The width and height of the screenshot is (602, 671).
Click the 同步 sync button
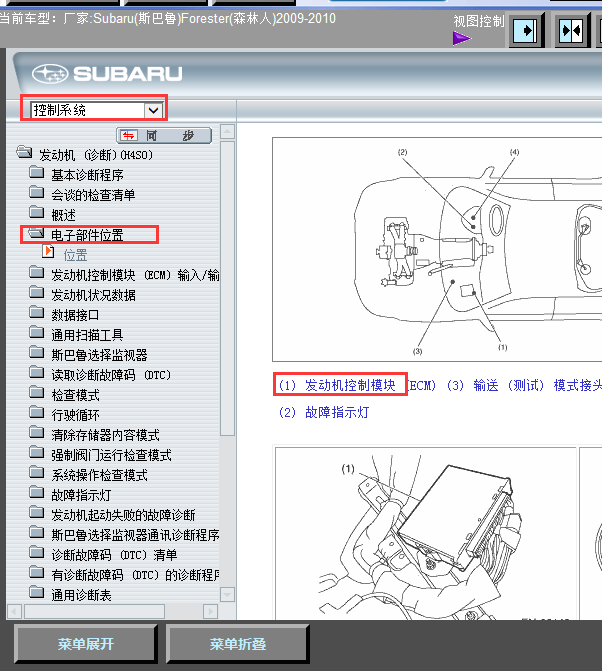164,136
